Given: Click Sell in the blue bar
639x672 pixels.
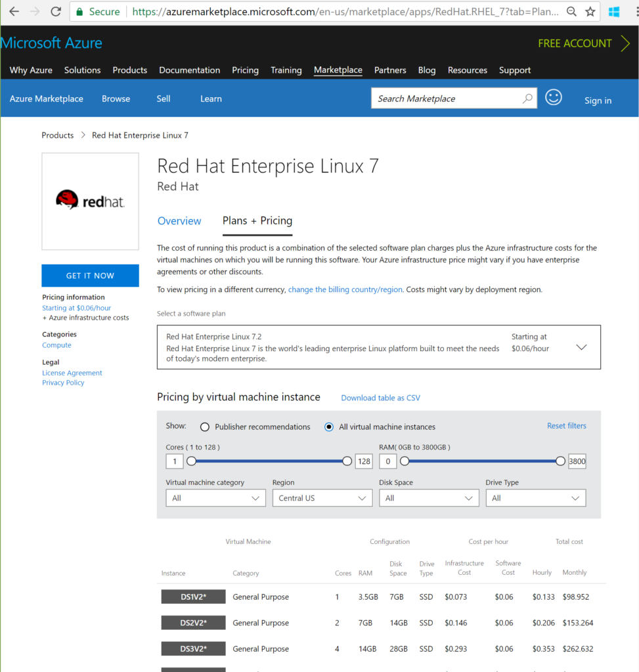Looking at the screenshot, I should tap(164, 98).
